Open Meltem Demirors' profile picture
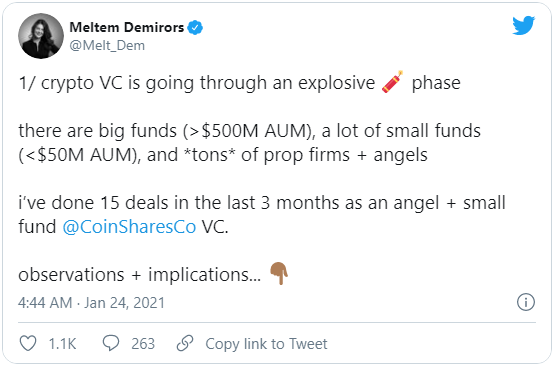 click(41, 36)
